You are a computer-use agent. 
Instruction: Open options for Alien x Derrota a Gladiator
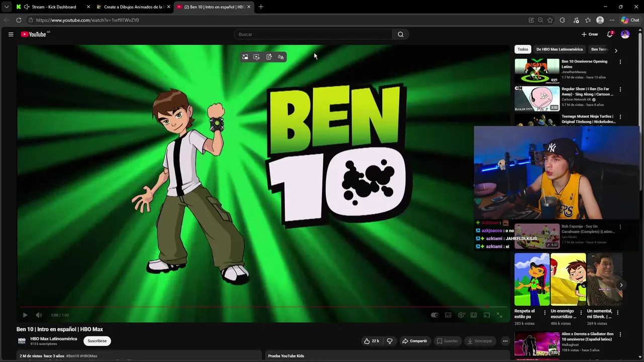(x=620, y=334)
